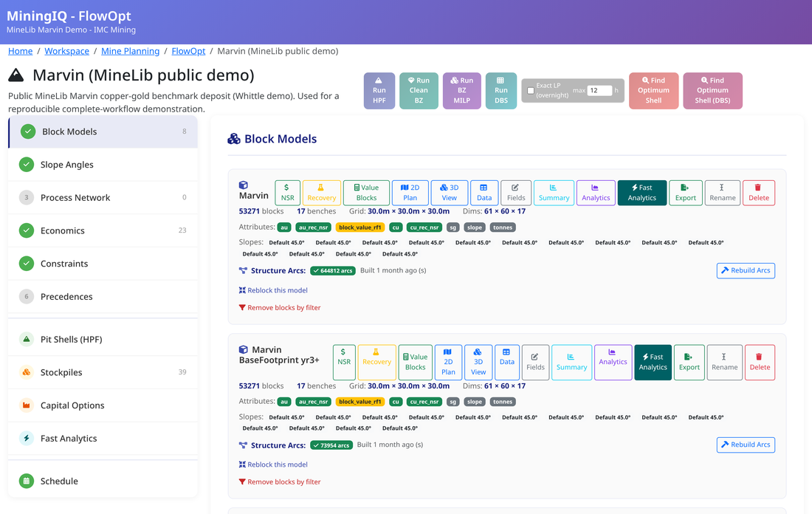Open Capital Options section

(103, 405)
